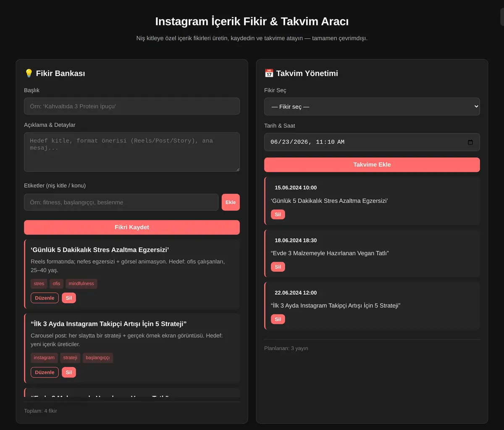
Task: Click the Carousel post description text
Action: point(127,340)
